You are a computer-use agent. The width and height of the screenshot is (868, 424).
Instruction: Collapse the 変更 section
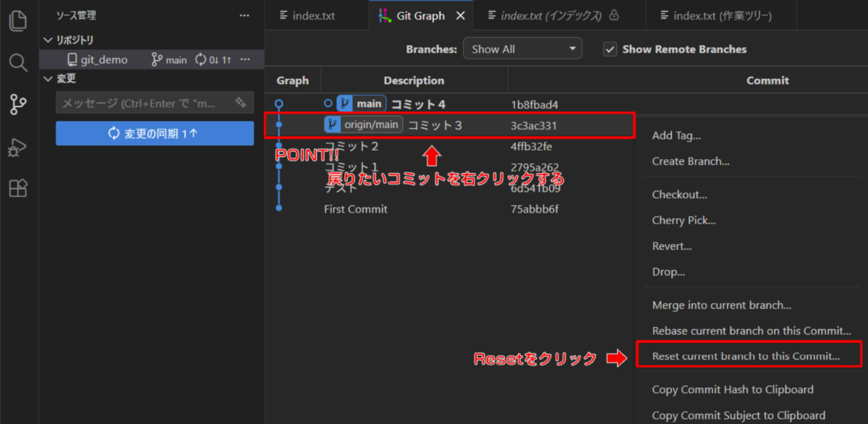click(48, 79)
